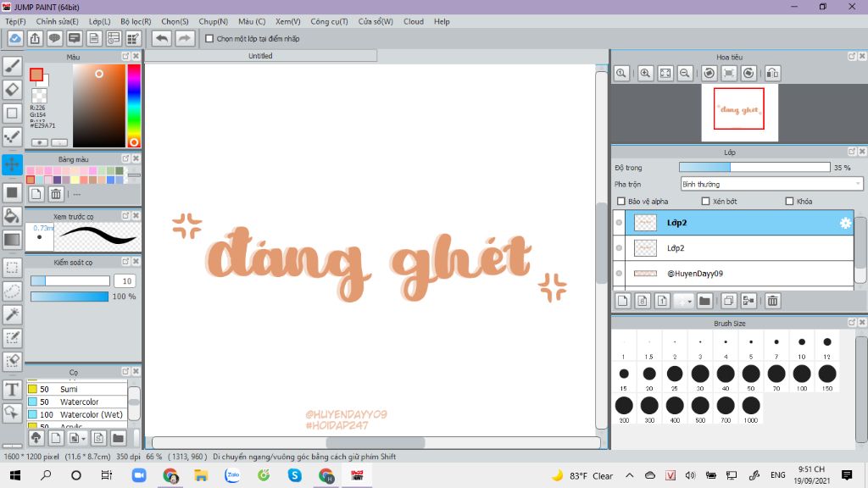Open settings gear on highlighted Lớp2 layer
Screen dimensions: 868x488
coord(845,223)
